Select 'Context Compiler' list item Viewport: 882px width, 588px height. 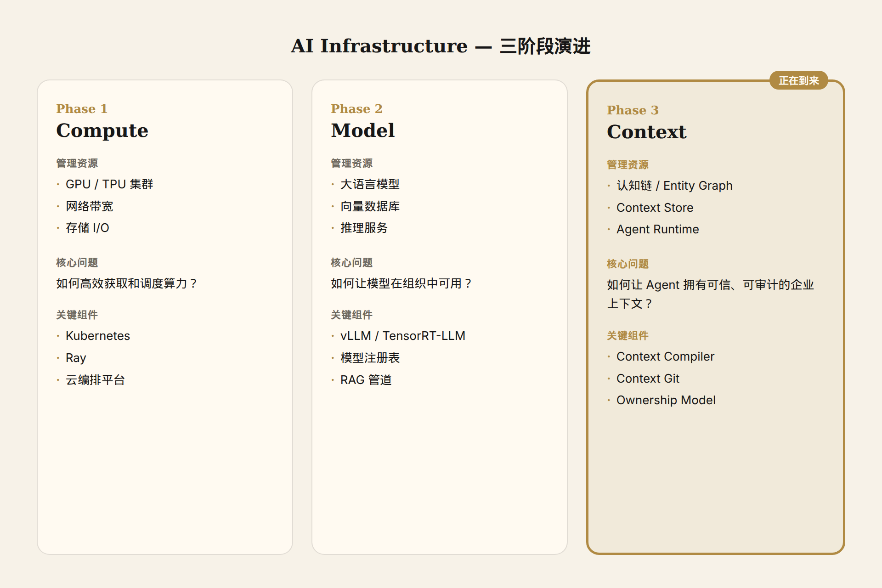665,356
